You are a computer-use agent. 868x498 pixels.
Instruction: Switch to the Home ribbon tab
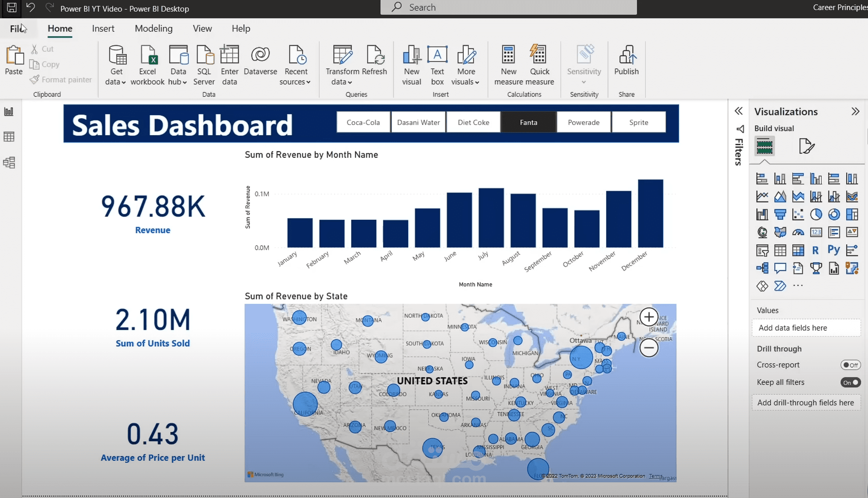click(x=60, y=29)
